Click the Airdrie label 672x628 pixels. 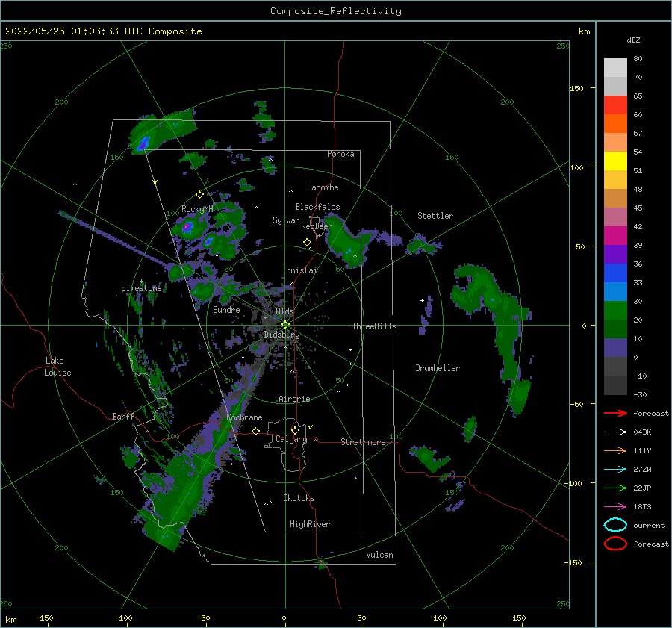[x=294, y=399]
